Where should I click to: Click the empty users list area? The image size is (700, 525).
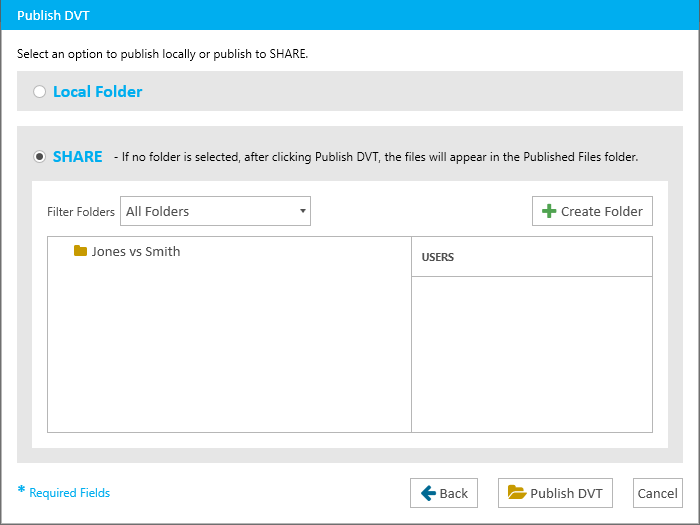pyautogui.click(x=532, y=354)
